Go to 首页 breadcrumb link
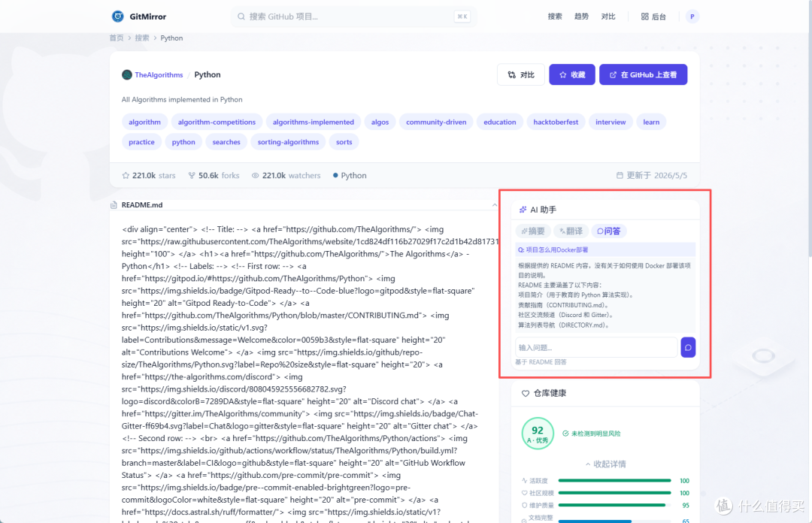This screenshot has height=523, width=812. 117,38
